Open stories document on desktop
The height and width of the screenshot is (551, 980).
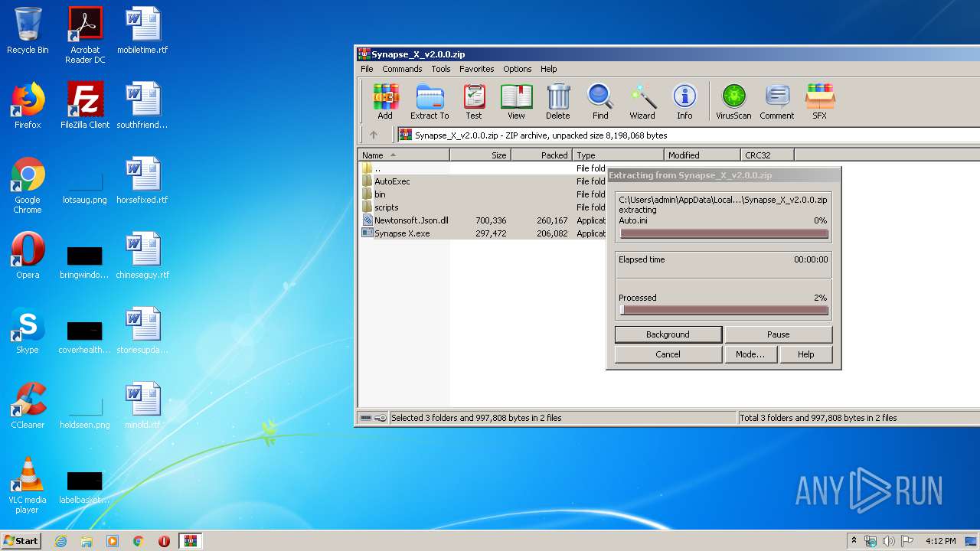coord(142,331)
